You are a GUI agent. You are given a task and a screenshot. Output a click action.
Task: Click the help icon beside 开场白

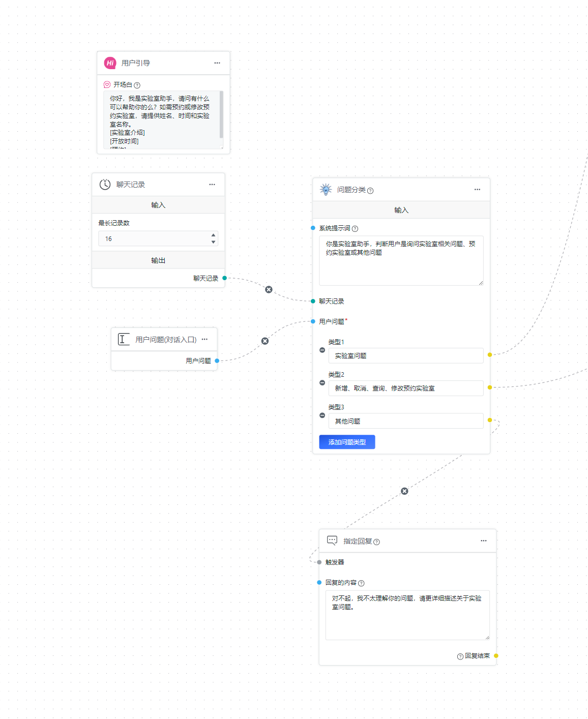(x=137, y=85)
